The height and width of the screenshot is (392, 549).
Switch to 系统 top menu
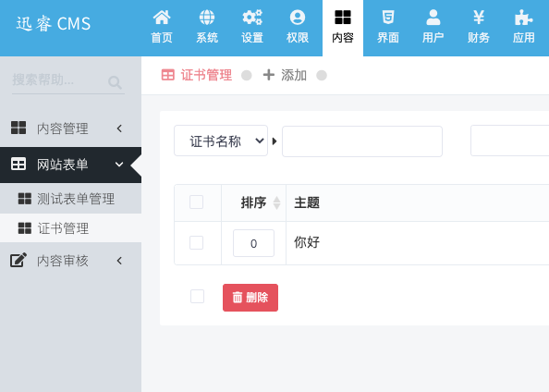(x=207, y=28)
